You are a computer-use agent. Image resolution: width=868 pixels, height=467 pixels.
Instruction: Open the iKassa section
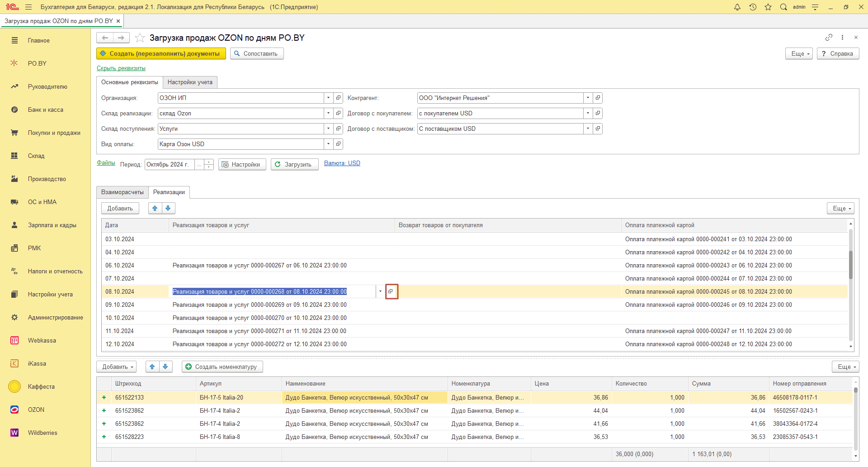click(37, 363)
